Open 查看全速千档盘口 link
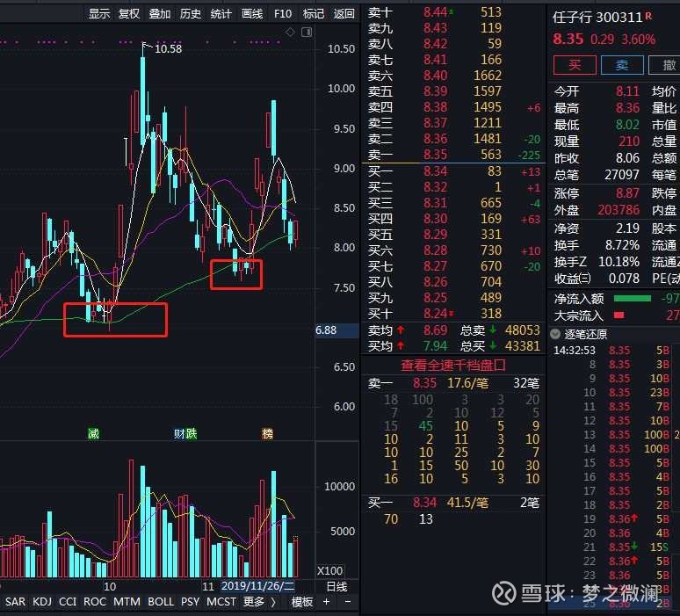Screen dimensions: 680x616 (452, 366)
